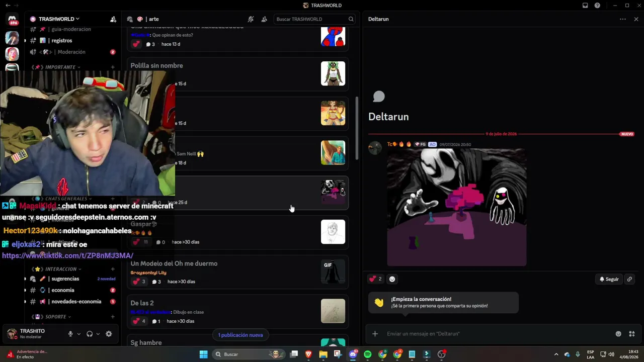Add a channel to the IMPORTANTE category

(113, 67)
